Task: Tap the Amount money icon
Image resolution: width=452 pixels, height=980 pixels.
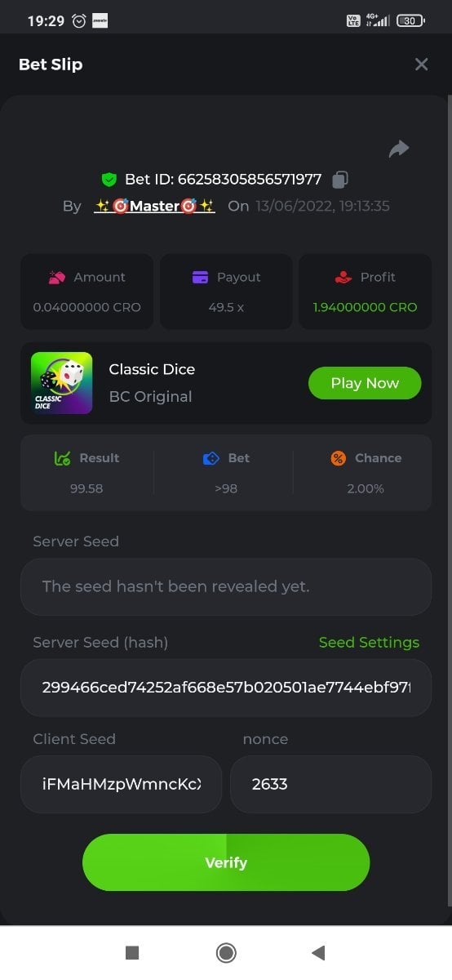Action: coord(57,278)
